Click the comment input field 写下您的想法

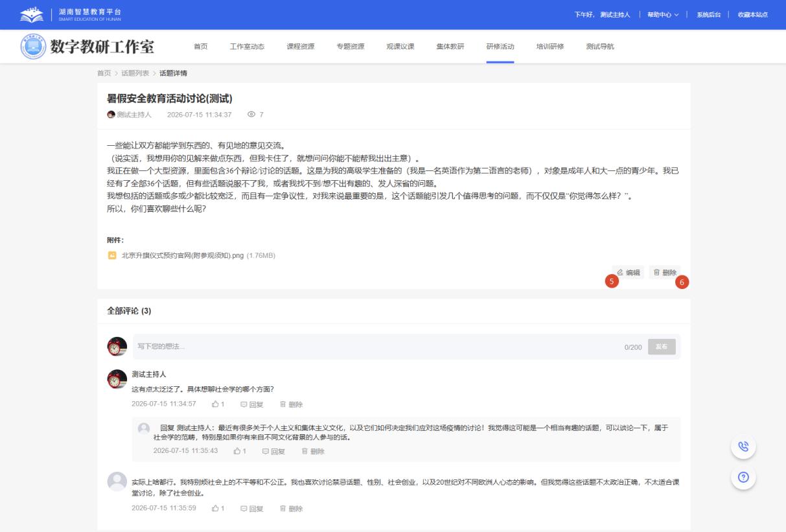coord(376,347)
